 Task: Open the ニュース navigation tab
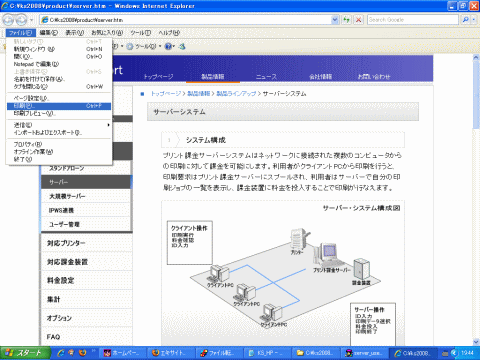click(x=266, y=77)
